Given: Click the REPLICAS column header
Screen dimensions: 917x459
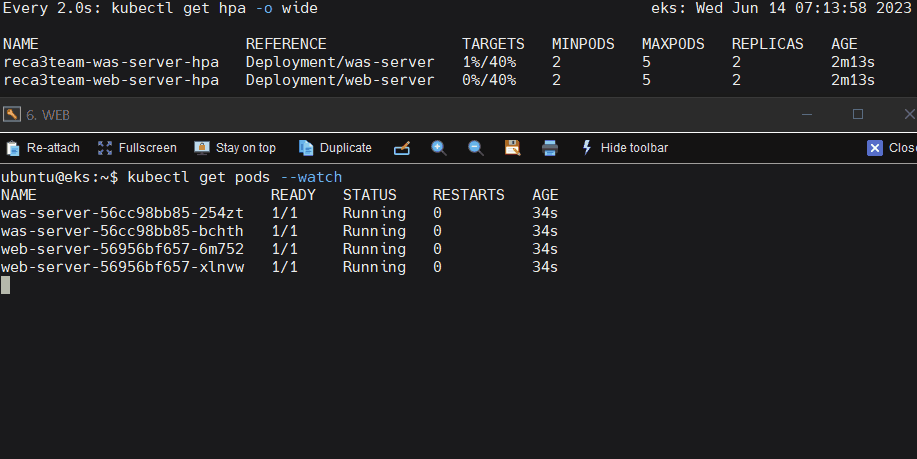Looking at the screenshot, I should point(767,44).
